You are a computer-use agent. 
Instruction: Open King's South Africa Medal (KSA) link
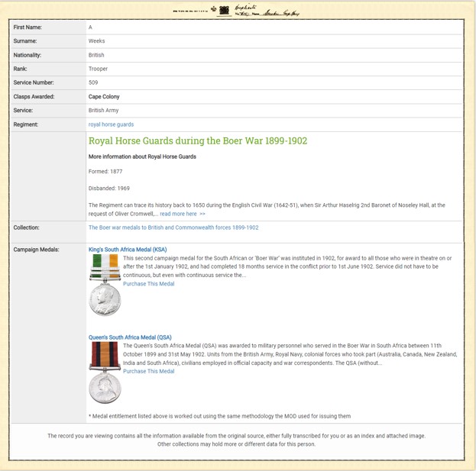tap(128, 250)
